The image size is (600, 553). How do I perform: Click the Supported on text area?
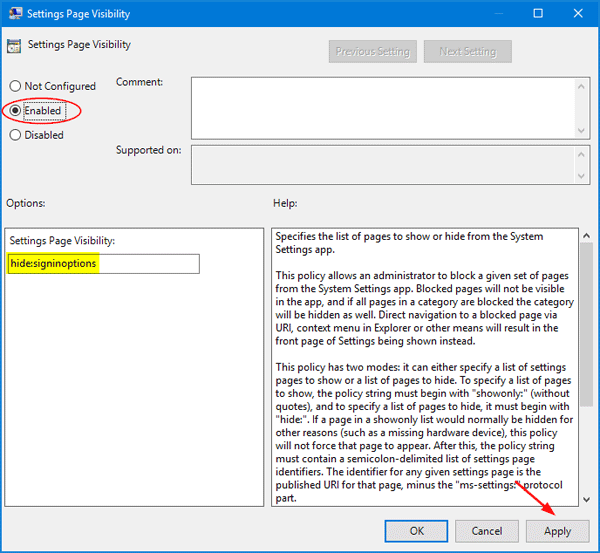[x=384, y=165]
